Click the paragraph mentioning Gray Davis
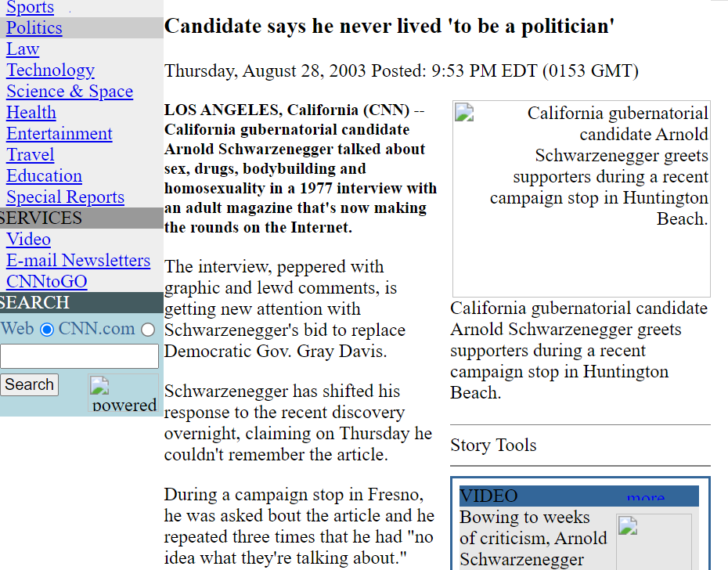 pyautogui.click(x=285, y=309)
